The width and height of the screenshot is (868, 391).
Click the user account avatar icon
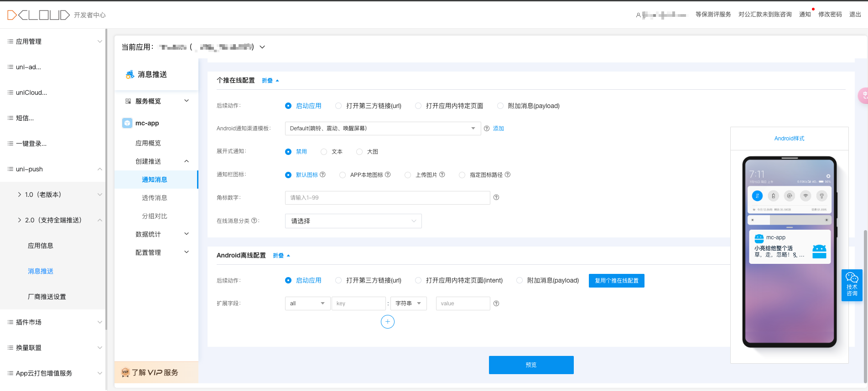click(638, 15)
